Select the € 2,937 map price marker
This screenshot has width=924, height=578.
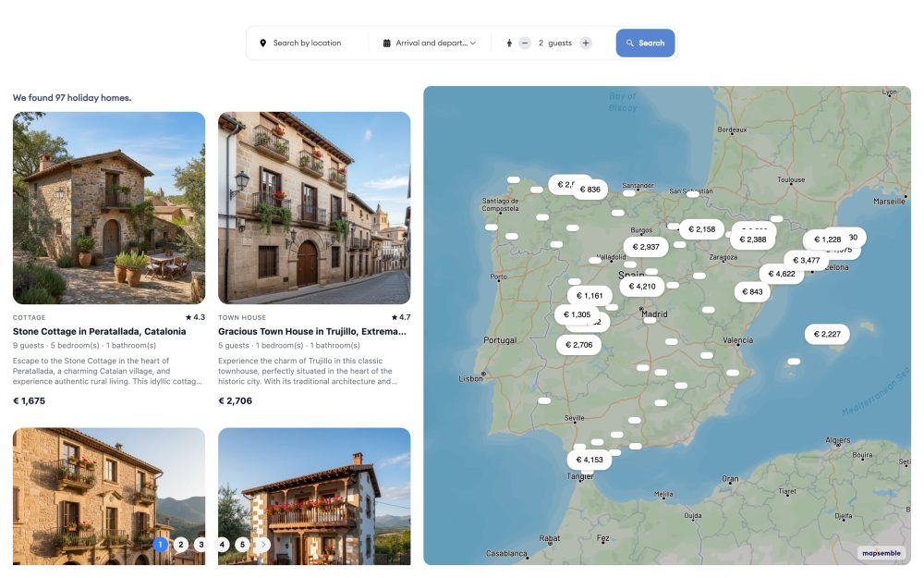[646, 247]
